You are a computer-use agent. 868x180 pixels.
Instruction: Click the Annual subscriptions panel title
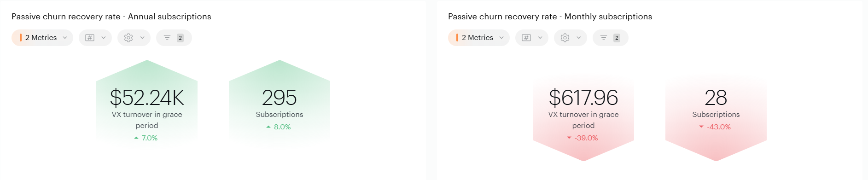tap(111, 17)
